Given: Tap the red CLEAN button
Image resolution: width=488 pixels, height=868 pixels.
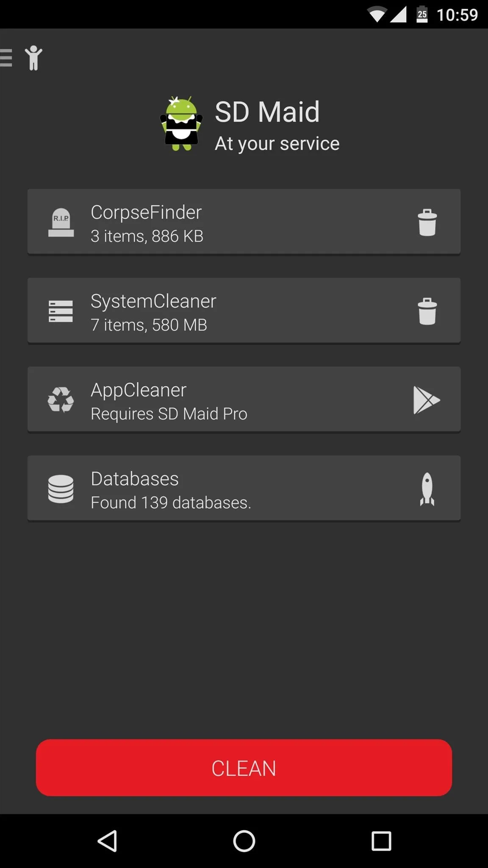Looking at the screenshot, I should (x=244, y=768).
